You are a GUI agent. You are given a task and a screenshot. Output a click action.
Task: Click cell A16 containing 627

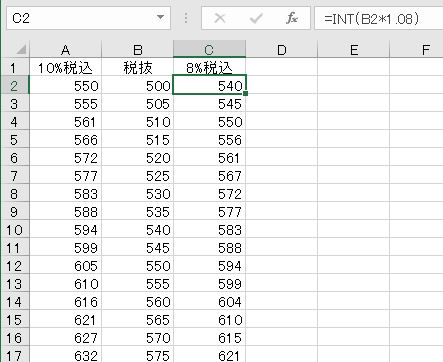(65, 338)
